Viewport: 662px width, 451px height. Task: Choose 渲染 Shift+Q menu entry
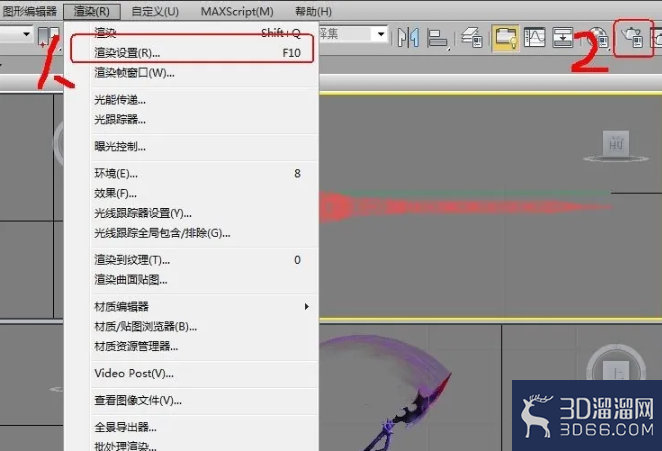coord(197,33)
